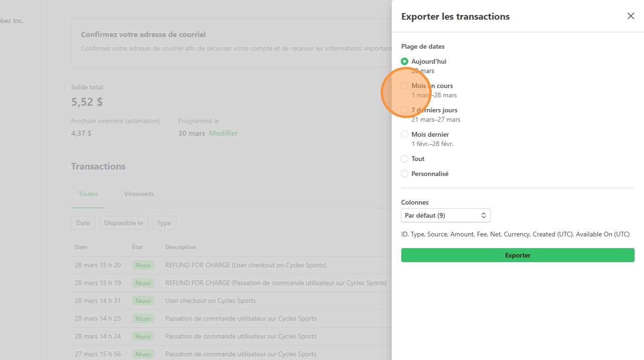Switch to the Toutes tab
Image resolution: width=644 pixels, height=360 pixels.
(x=88, y=194)
